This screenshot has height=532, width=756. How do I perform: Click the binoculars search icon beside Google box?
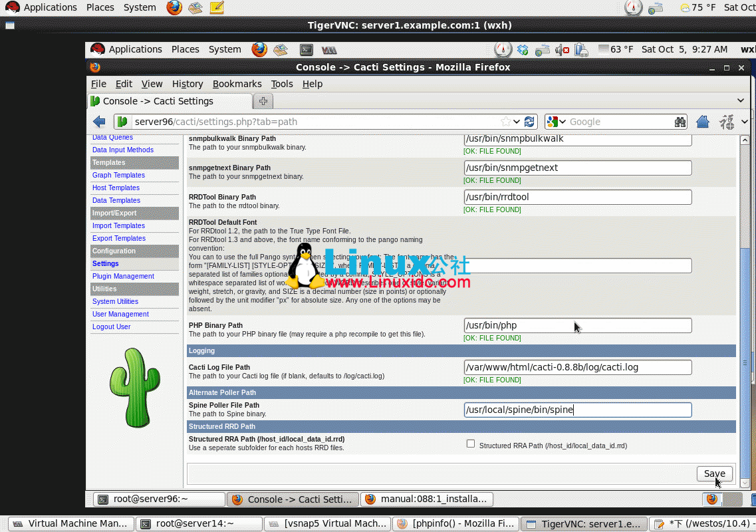point(680,122)
